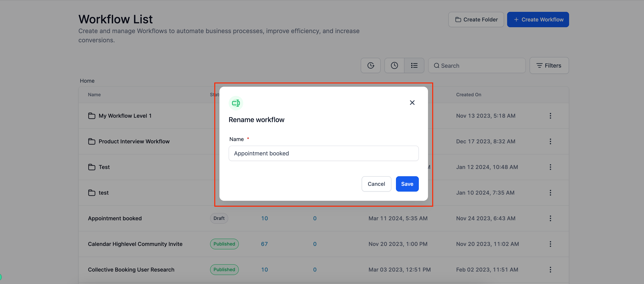Close the Rename workflow dialog
This screenshot has width=644, height=284.
(x=412, y=103)
